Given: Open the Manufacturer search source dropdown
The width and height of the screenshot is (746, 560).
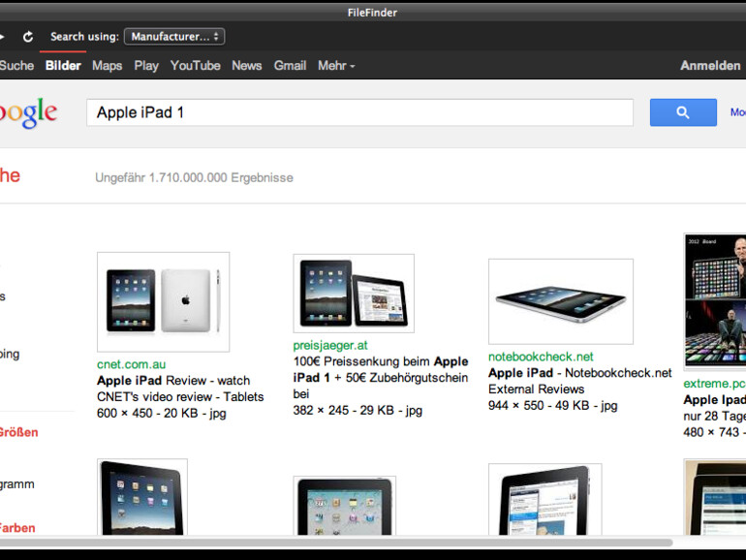Looking at the screenshot, I should pos(174,37).
